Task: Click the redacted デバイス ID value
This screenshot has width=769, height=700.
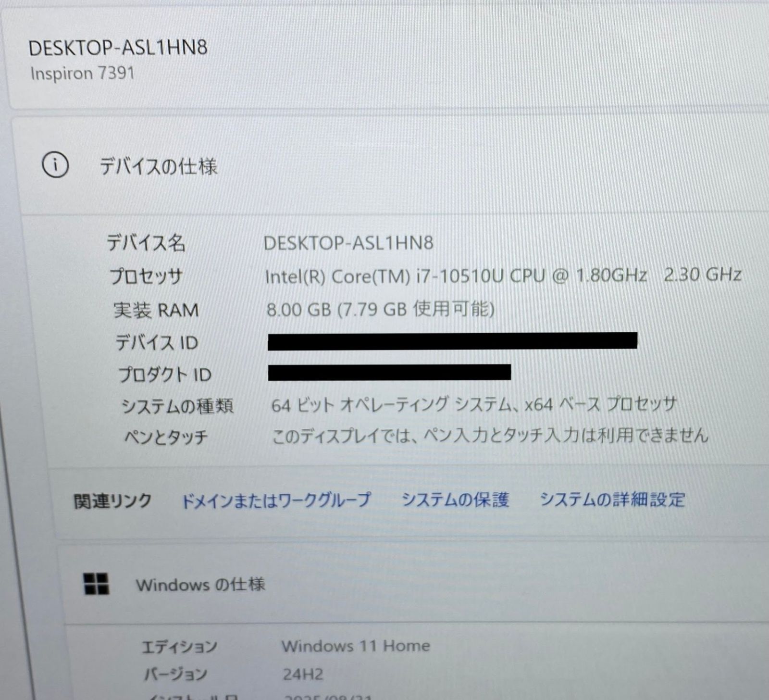Action: coord(452,340)
